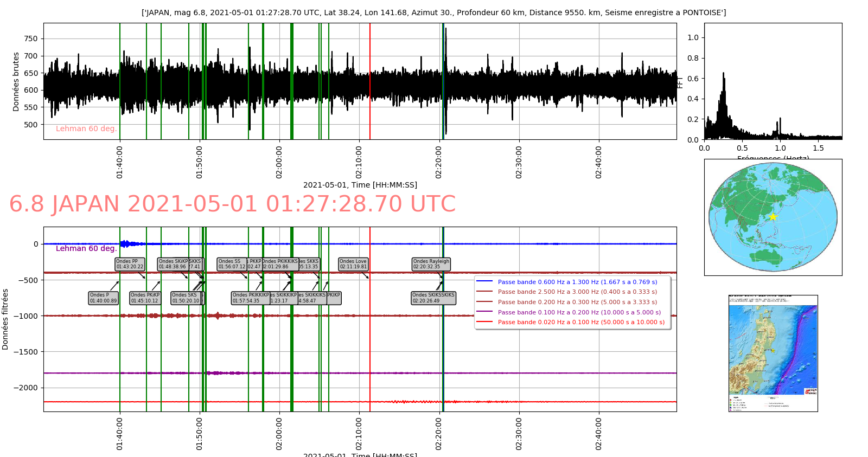Image resolution: width=868 pixels, height=457 pixels.
Task: Select the Ondes PKIKKIKP 01:57:54.35 label
Action: [x=250, y=298]
